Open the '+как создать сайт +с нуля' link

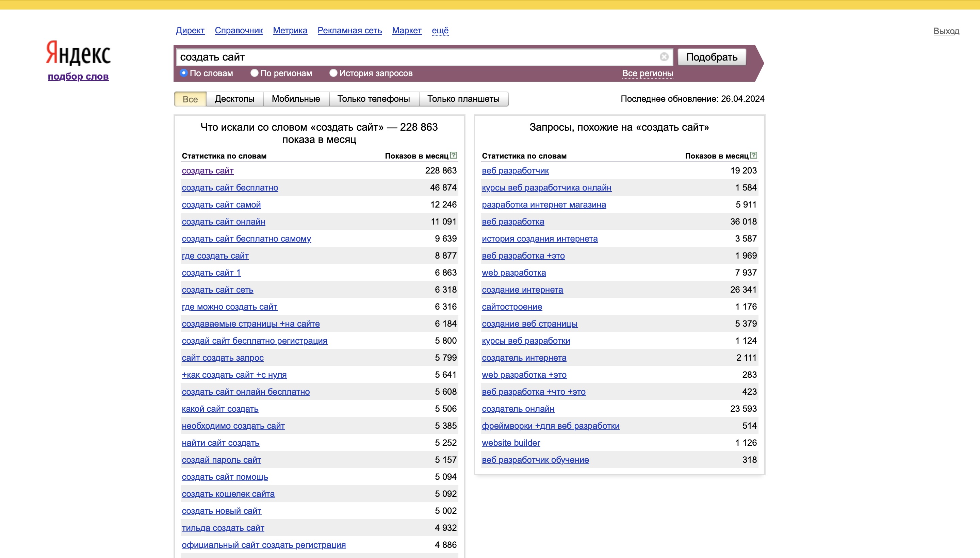click(234, 375)
